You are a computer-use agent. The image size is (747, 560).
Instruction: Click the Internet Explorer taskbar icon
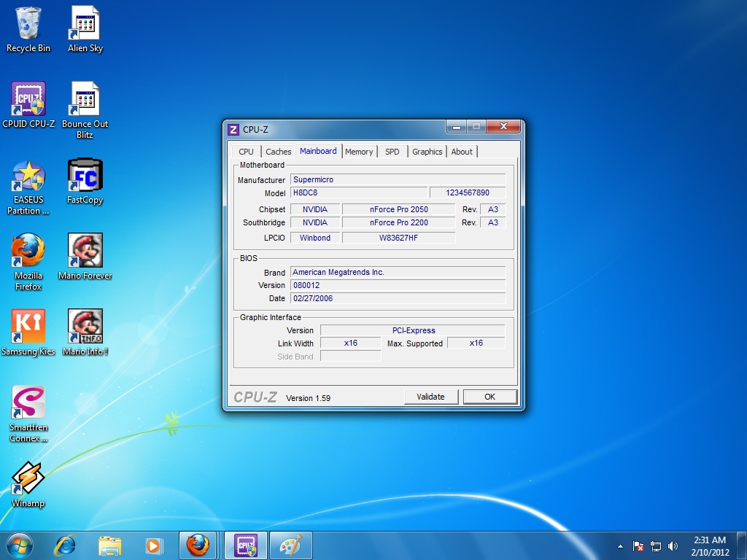pyautogui.click(x=66, y=545)
